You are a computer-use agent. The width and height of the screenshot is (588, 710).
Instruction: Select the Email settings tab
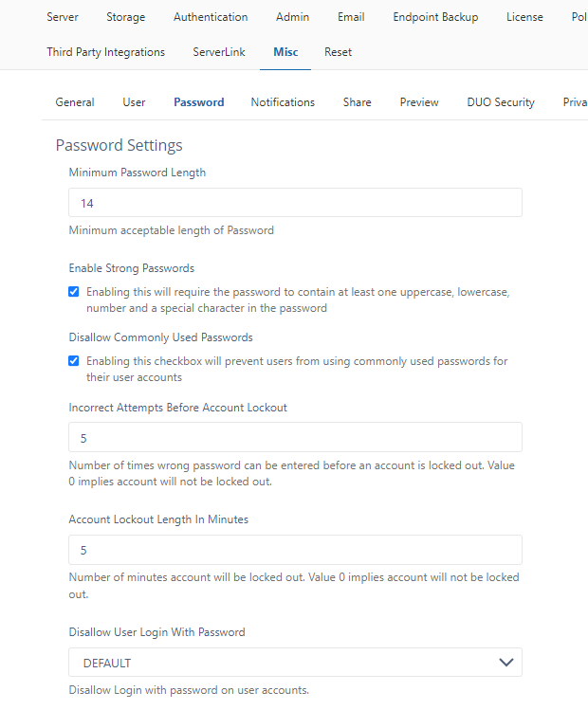(351, 17)
